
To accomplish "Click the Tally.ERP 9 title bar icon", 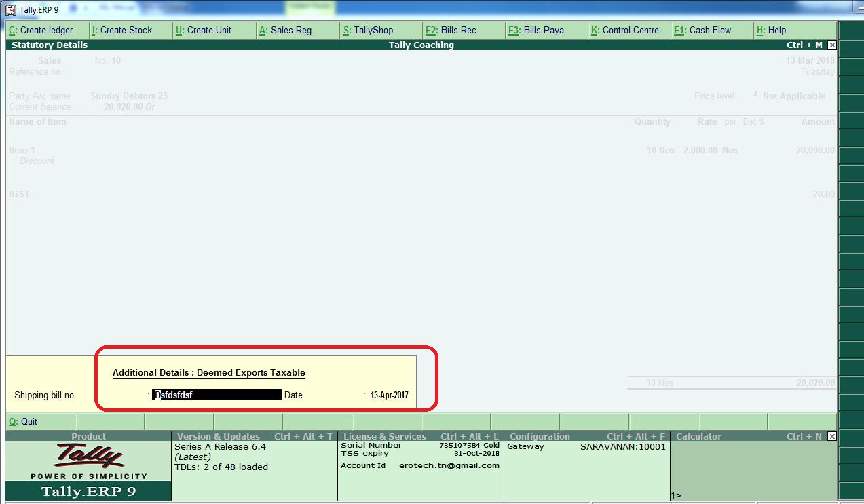I will click(11, 9).
